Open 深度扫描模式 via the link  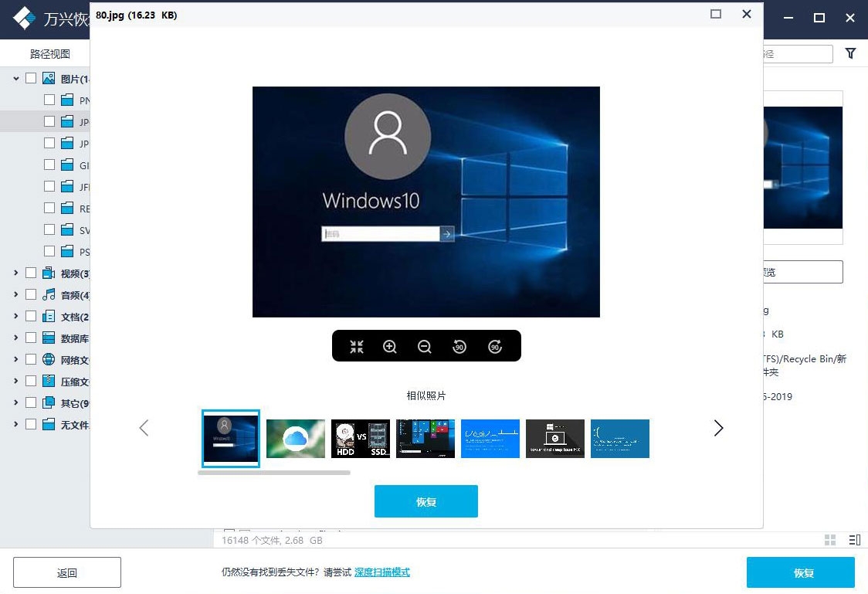(x=382, y=572)
